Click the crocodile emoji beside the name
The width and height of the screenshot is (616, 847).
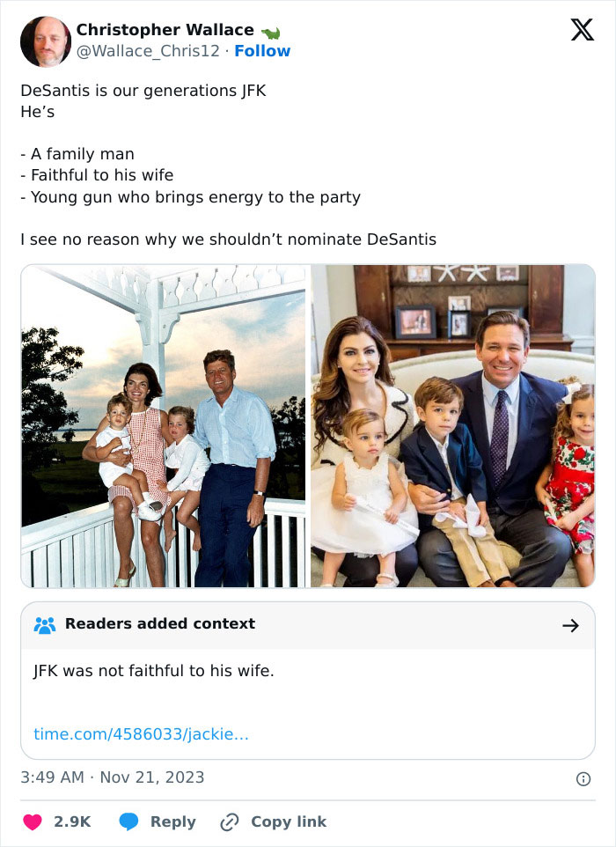pyautogui.click(x=270, y=32)
